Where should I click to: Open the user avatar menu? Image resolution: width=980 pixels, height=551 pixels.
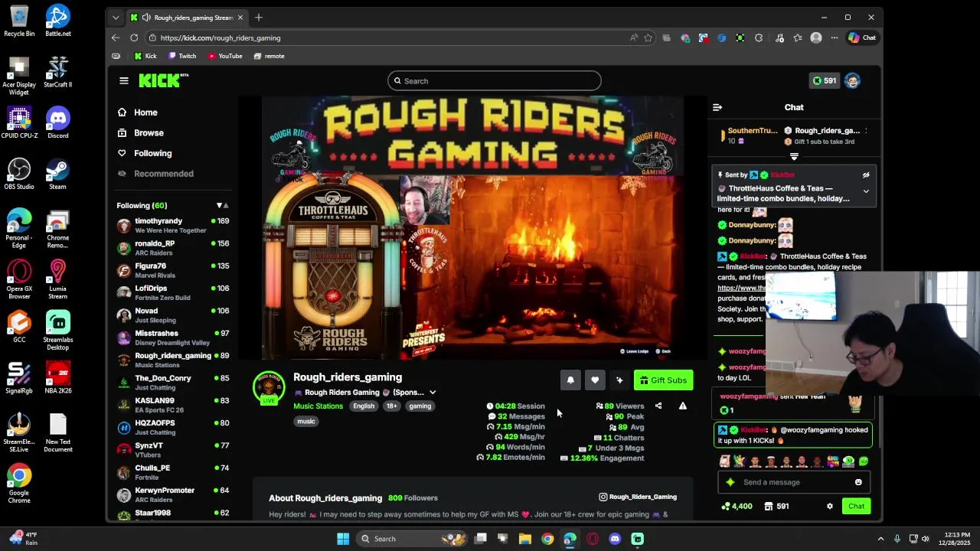[852, 80]
